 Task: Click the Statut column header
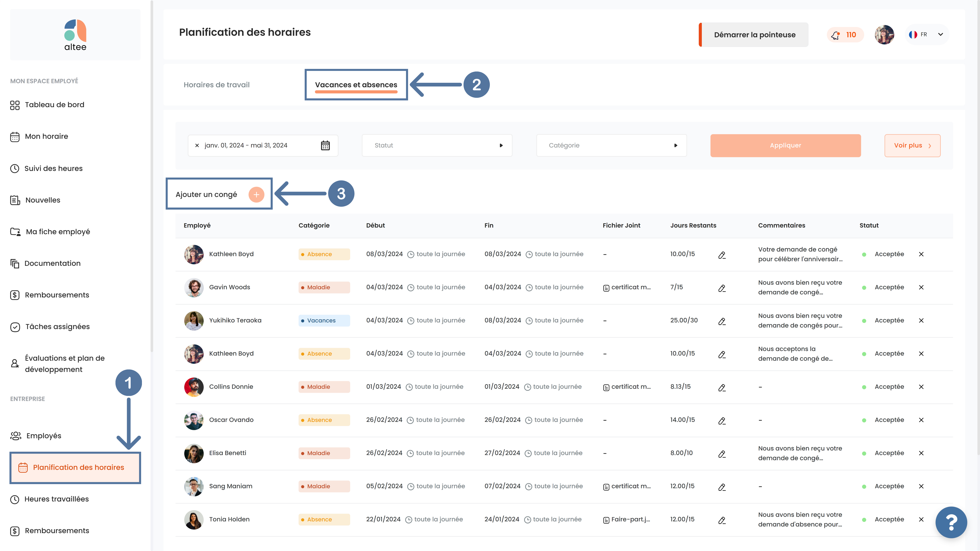[x=869, y=225]
